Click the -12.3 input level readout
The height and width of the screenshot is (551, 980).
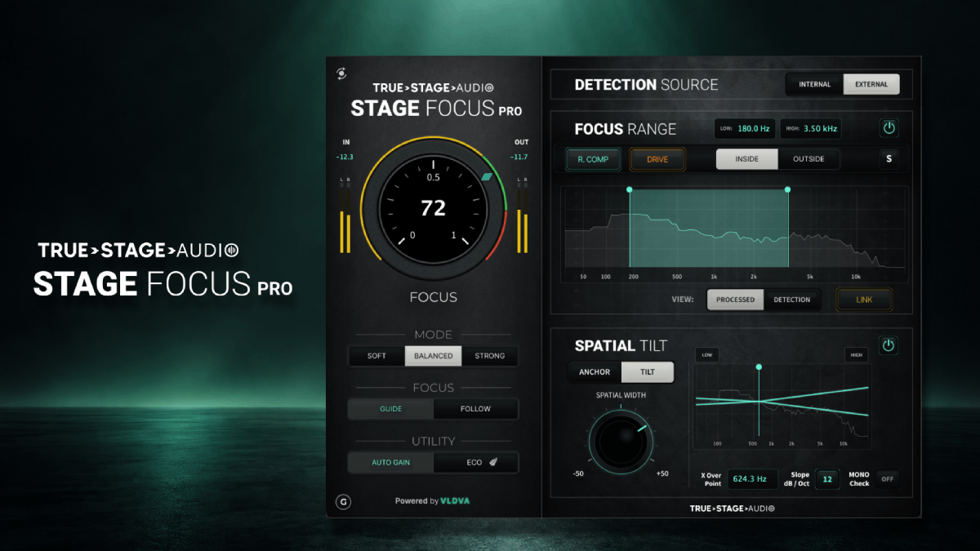345,157
